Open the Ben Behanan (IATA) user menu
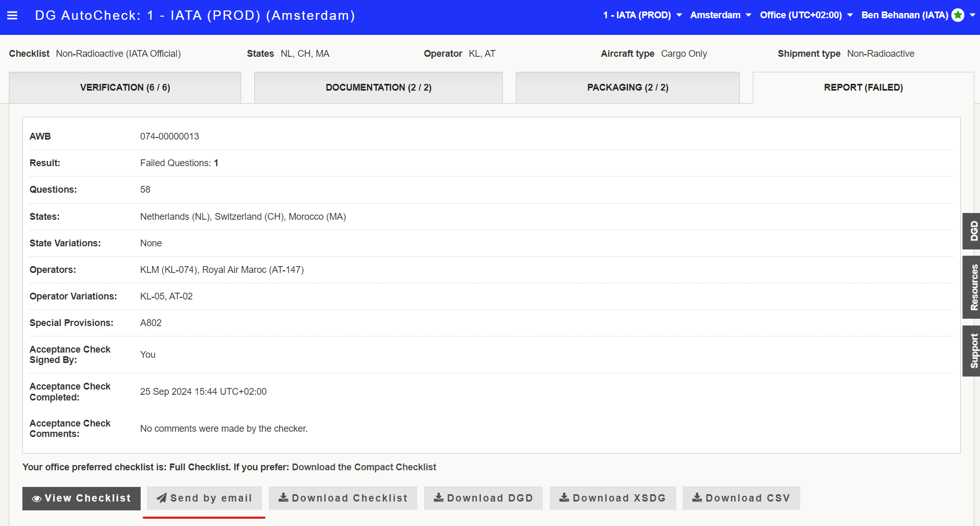Viewport: 980px width, 526px height. (918, 15)
